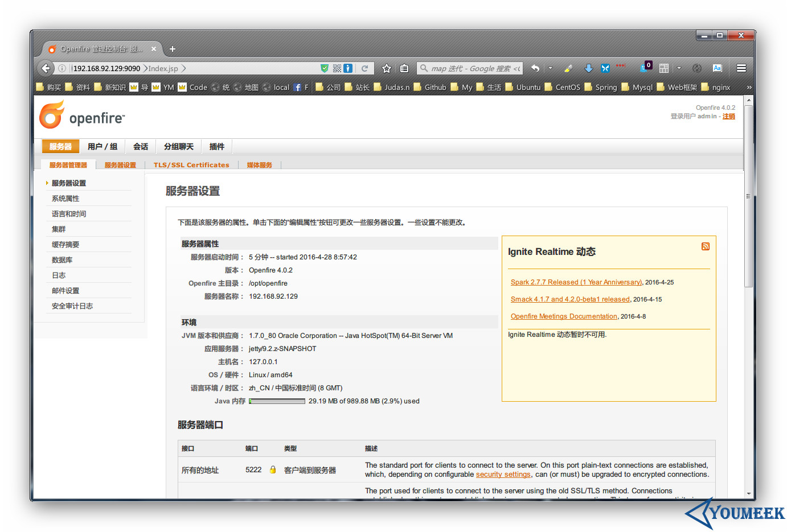Screen dimensions: 787x532
Task: Open Spark 2.7.7 Released news link
Action: coord(576,282)
